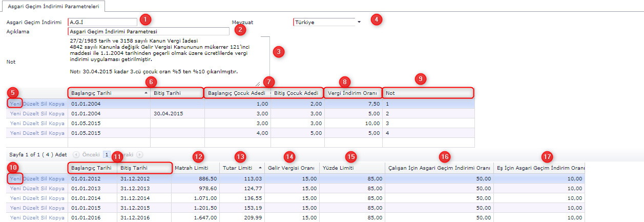This screenshot has height=222, width=644.
Task: Go to page 1 in pager
Action: 107,154
